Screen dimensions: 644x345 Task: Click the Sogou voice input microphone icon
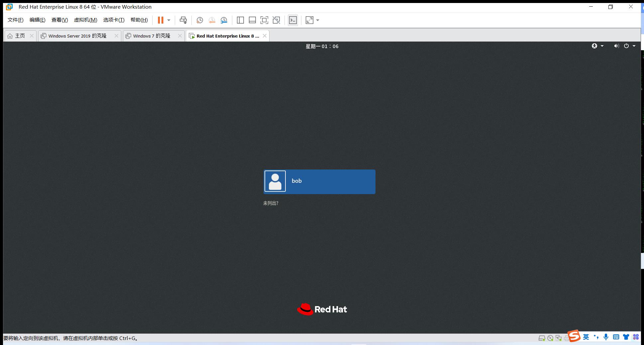(606, 337)
